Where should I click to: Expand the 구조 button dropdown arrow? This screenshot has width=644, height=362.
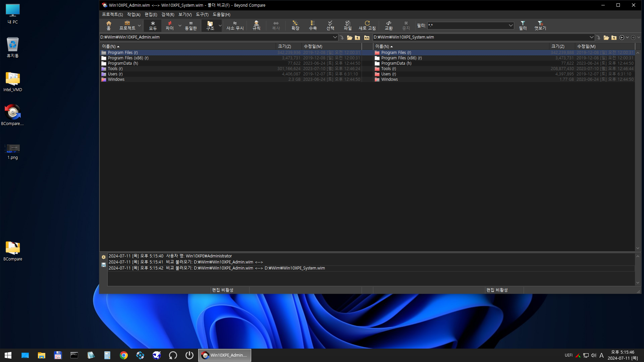pyautogui.click(x=220, y=25)
